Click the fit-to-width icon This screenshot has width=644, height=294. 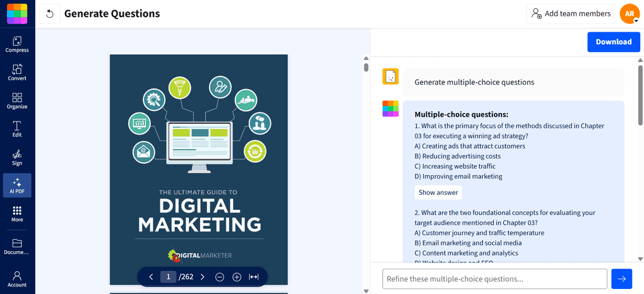pyautogui.click(x=254, y=277)
